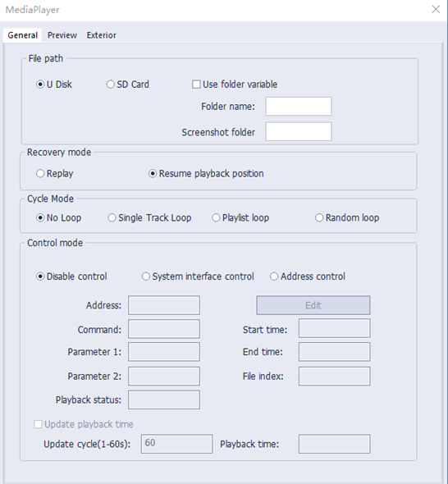Choose System interface control mode
The image size is (448, 484).
(198, 276)
